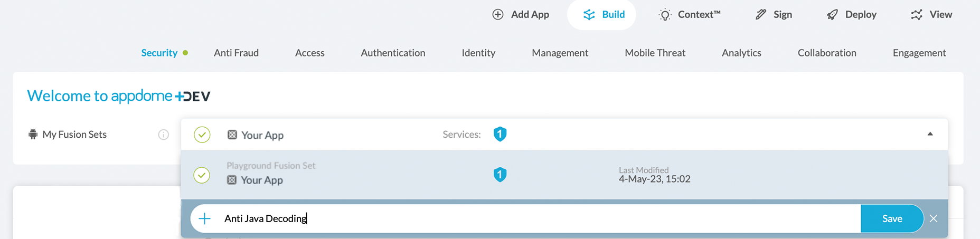
Task: Cancel new fusion set with X button
Action: tap(934, 218)
